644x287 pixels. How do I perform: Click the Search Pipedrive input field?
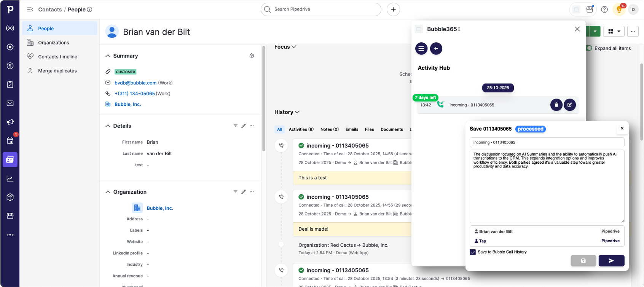pos(321,10)
